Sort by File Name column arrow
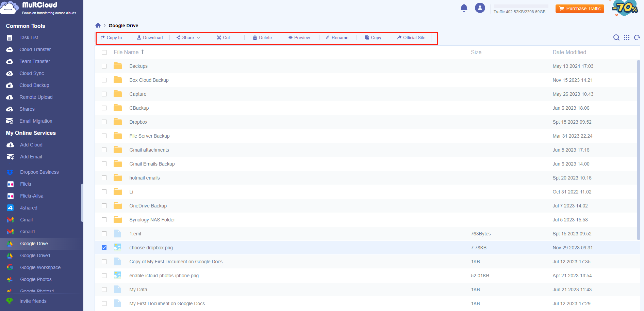 (143, 52)
